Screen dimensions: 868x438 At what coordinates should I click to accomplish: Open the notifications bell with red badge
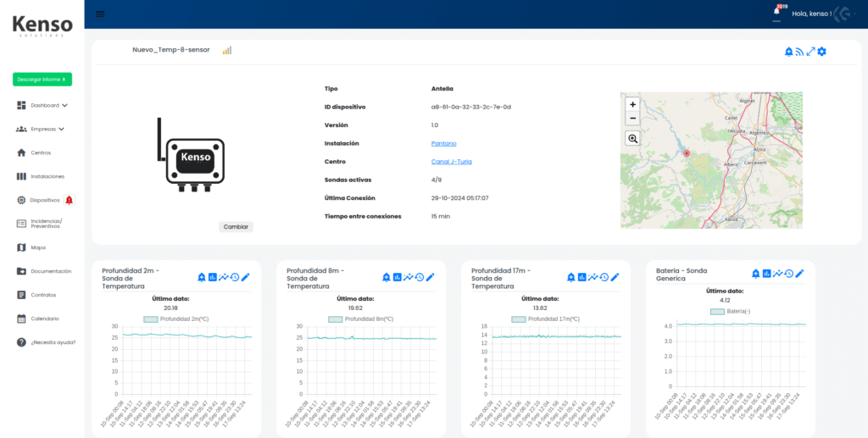click(x=778, y=10)
